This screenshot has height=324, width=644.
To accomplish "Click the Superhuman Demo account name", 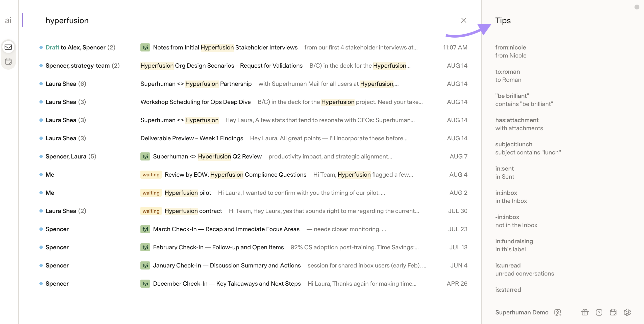I will [x=522, y=312].
